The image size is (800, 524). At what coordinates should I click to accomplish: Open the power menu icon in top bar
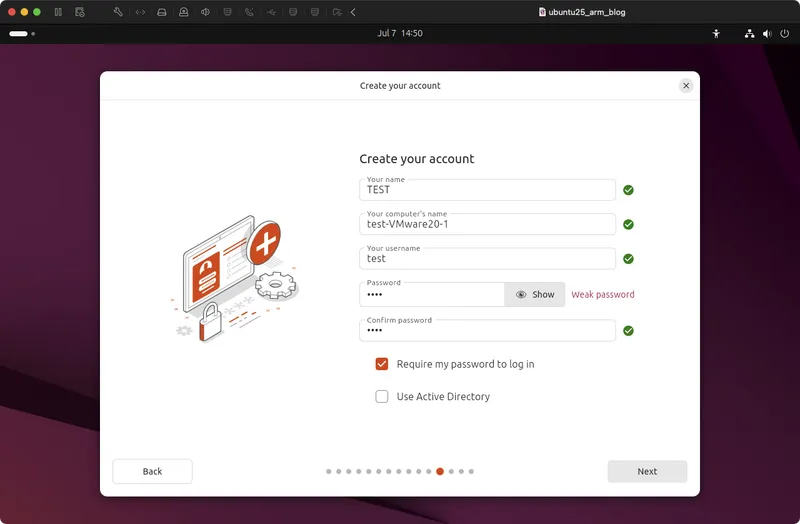(784, 34)
